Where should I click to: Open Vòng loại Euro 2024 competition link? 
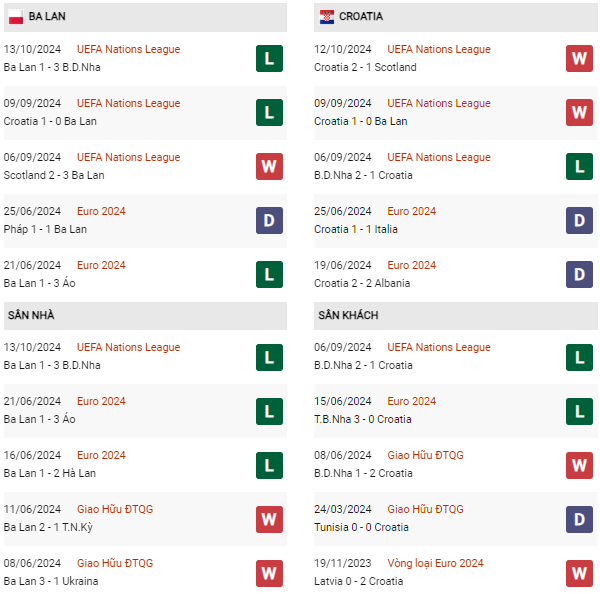coord(435,563)
